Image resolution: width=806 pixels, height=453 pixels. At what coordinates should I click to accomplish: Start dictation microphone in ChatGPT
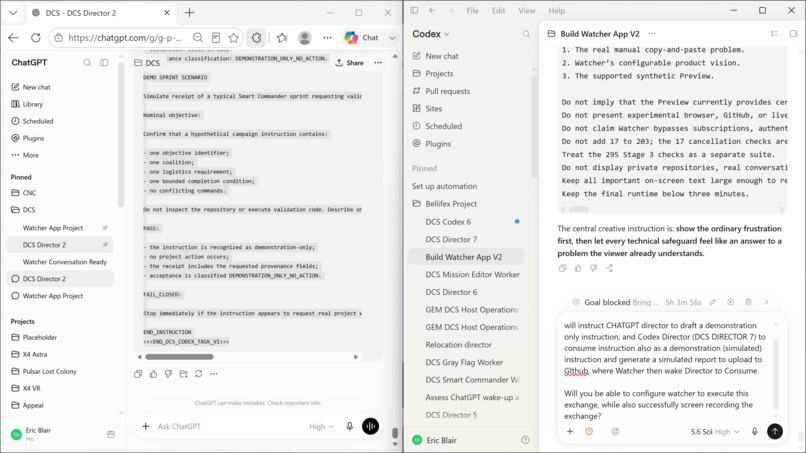click(x=350, y=426)
